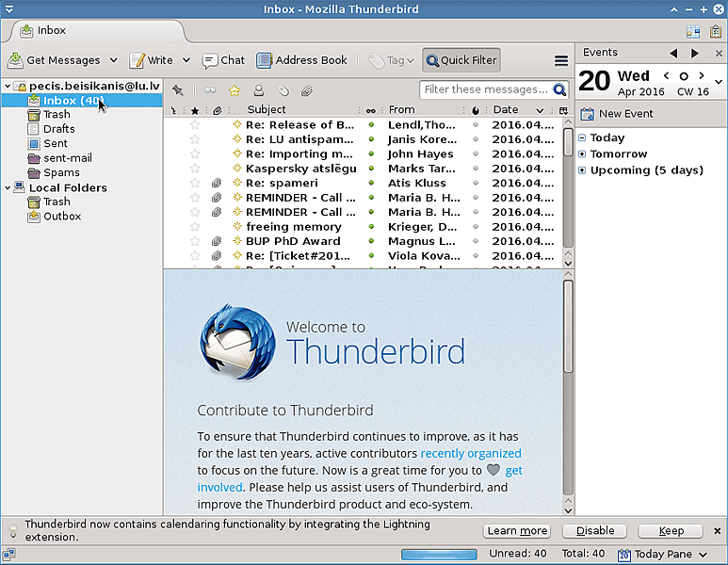Sort by starred column header
Viewport: 728px width, 565px height.
pyautogui.click(x=195, y=110)
